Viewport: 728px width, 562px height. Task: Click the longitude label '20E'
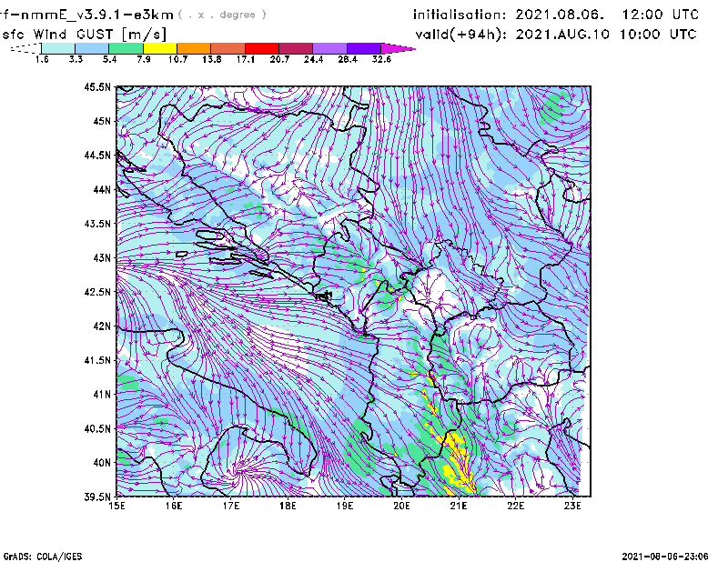[401, 506]
